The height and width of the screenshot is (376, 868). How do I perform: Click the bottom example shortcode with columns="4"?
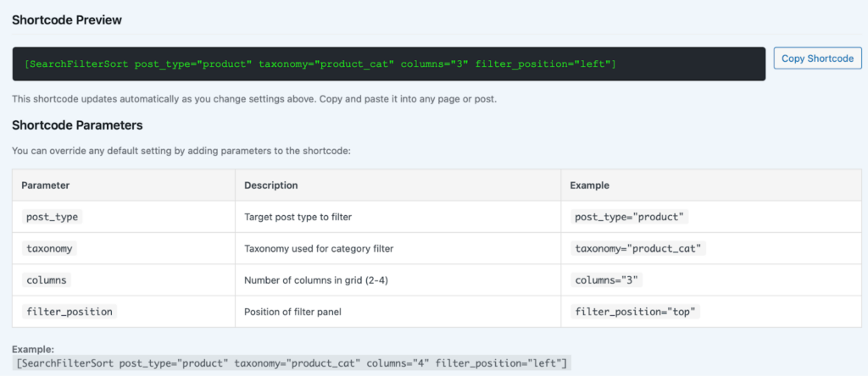click(x=292, y=362)
